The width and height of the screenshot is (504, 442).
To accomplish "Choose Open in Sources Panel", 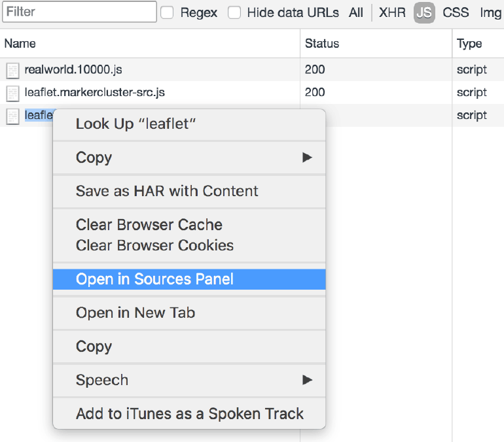I will click(189, 279).
